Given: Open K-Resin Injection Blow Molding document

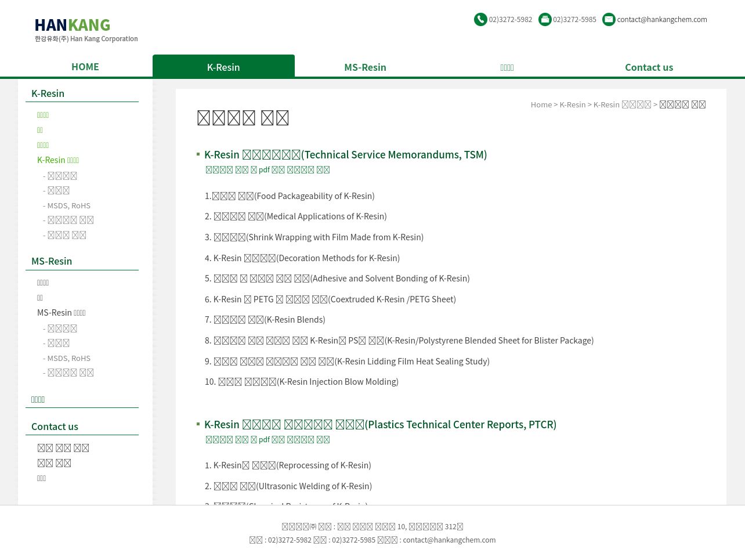Looking at the screenshot, I should click(302, 382).
